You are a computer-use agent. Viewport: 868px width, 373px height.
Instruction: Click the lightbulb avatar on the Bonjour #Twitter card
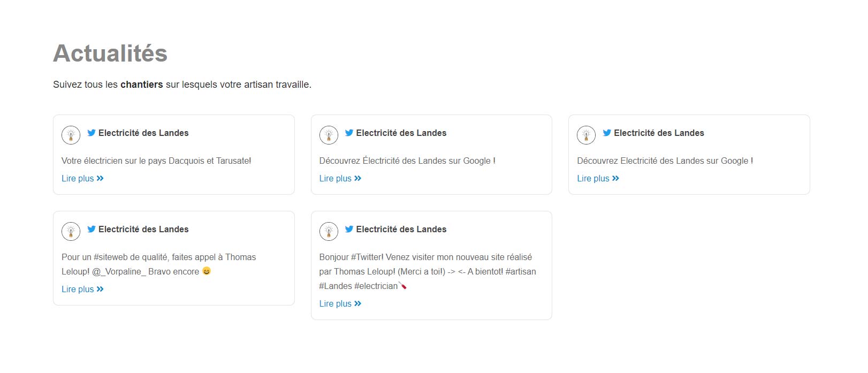pyautogui.click(x=329, y=231)
